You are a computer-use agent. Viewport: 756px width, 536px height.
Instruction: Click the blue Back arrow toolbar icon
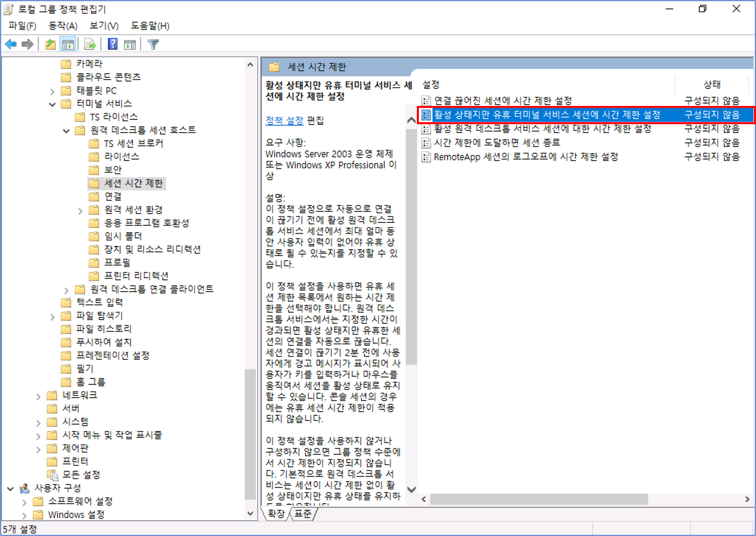11,44
